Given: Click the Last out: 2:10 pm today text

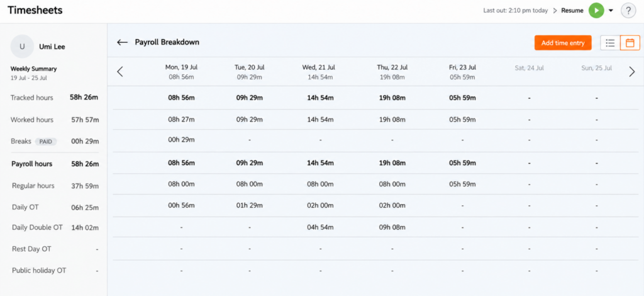Looking at the screenshot, I should coord(516,11).
